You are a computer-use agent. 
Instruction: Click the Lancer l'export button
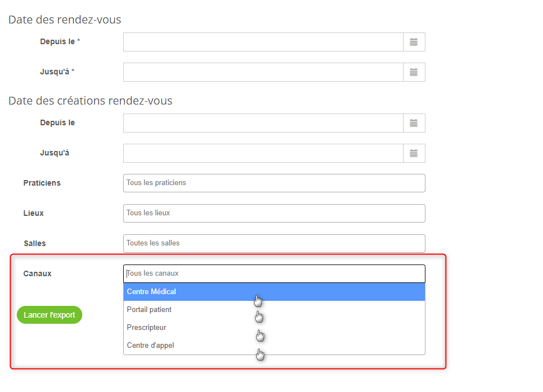tap(49, 315)
